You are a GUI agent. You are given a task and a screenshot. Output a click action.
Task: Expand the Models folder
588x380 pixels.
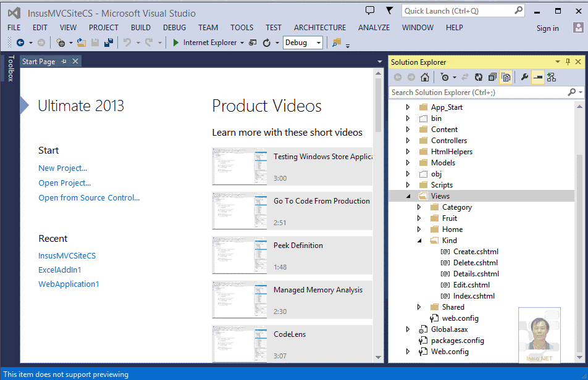[408, 162]
